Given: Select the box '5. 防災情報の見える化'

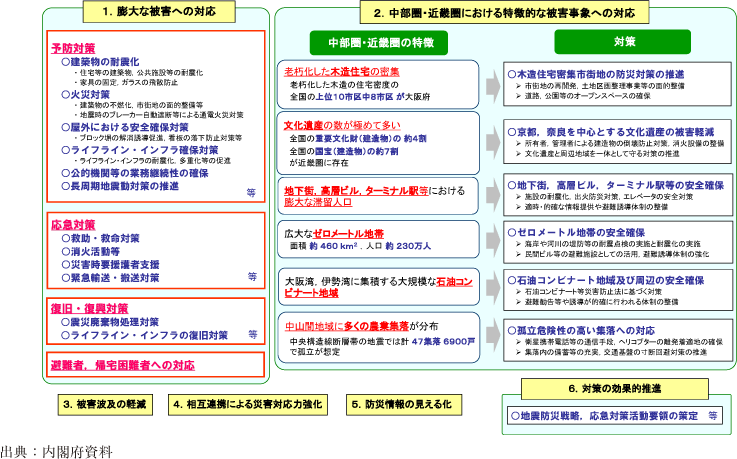Looking at the screenshot, I should tap(404, 405).
